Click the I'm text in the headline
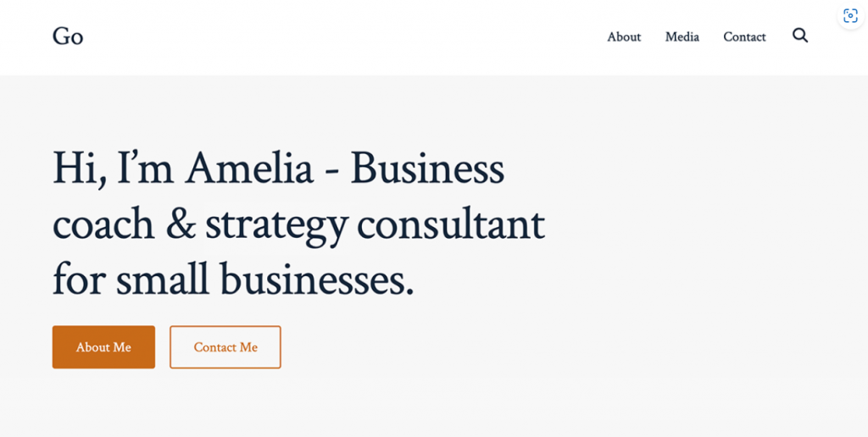The height and width of the screenshot is (437, 868). tap(145, 168)
